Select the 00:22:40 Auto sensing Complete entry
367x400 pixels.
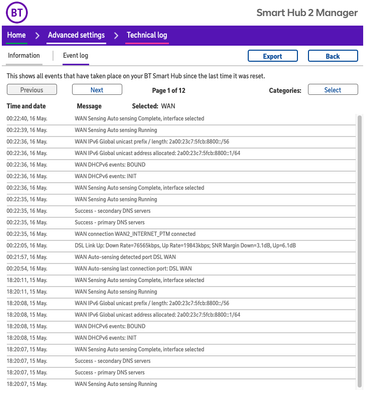tap(181, 119)
